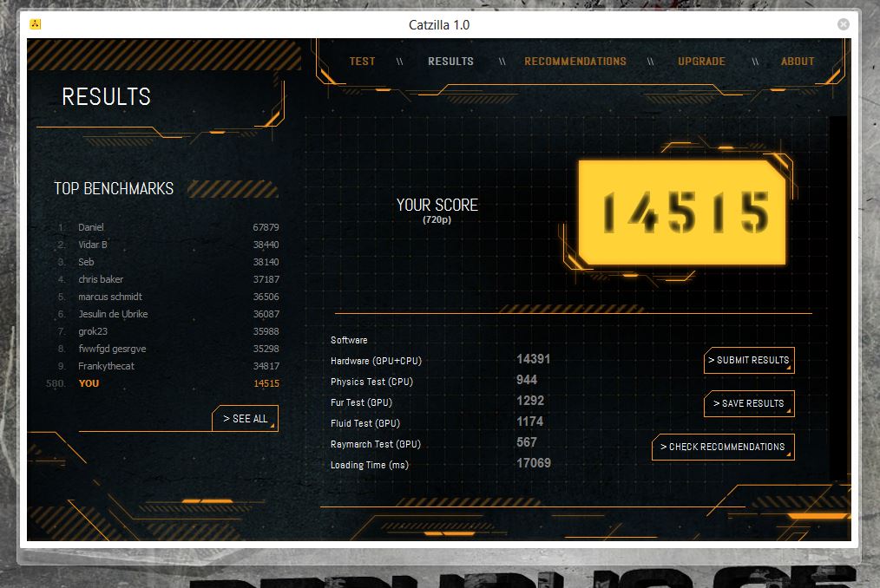Viewport: 880px width, 588px height.
Task: Click the YOUR SCORE (720p) label
Action: tap(437, 211)
